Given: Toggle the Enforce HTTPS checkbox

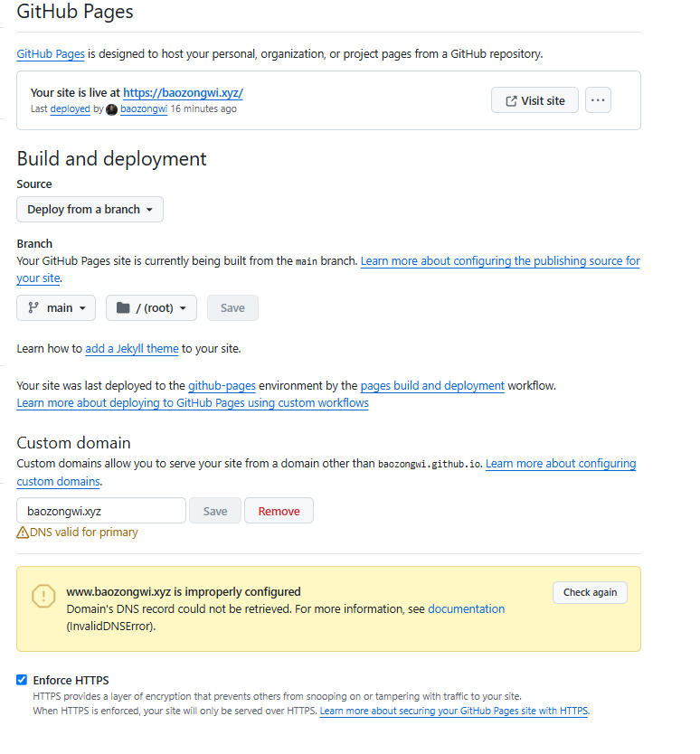Looking at the screenshot, I should coord(22,680).
